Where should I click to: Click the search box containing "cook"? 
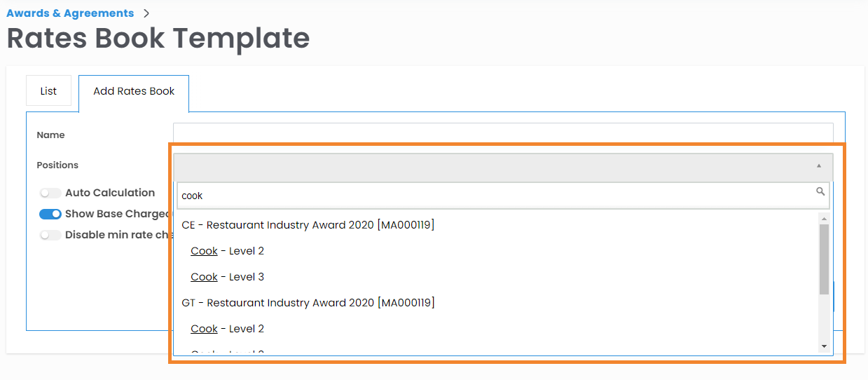(490, 196)
